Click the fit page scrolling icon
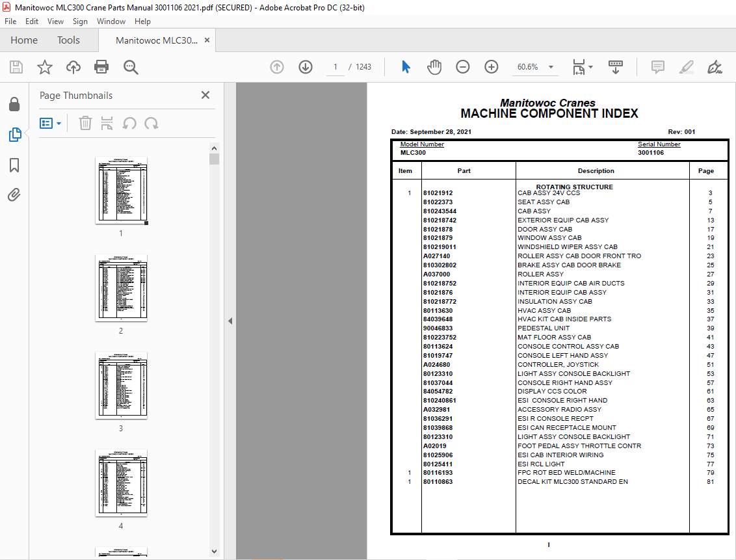 coord(579,67)
